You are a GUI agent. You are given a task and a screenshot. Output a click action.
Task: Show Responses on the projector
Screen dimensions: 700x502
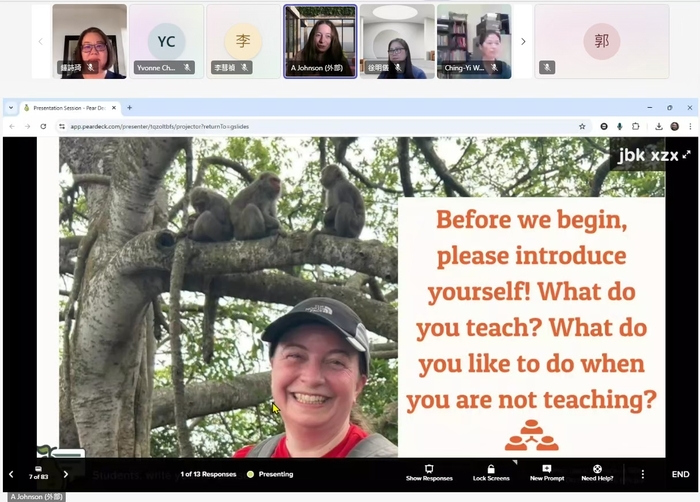pos(429,473)
